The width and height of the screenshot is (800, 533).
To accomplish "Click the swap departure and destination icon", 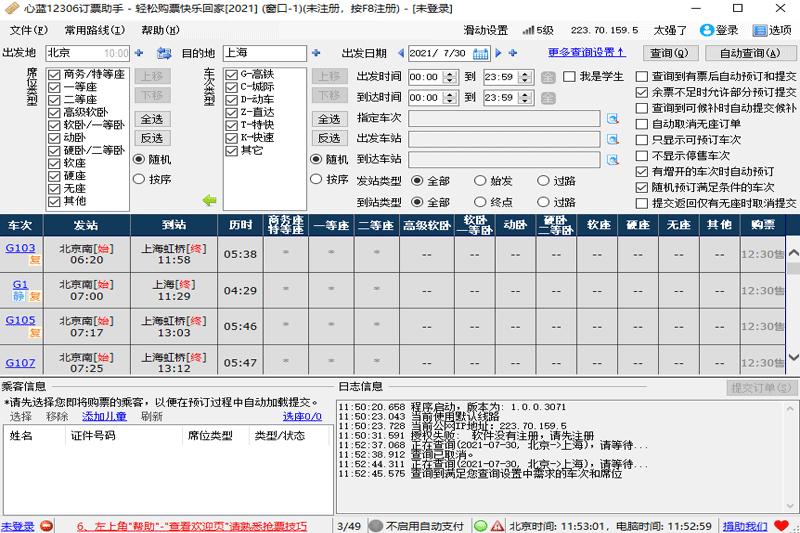I will (x=164, y=53).
